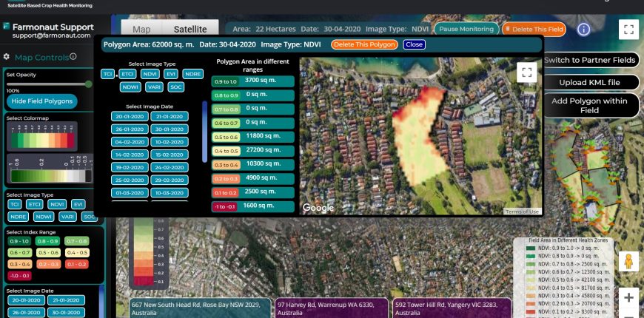Viewport: 644px width, 318px height.
Task: Expand main map with top-right fullscreen icon
Action: point(628,29)
